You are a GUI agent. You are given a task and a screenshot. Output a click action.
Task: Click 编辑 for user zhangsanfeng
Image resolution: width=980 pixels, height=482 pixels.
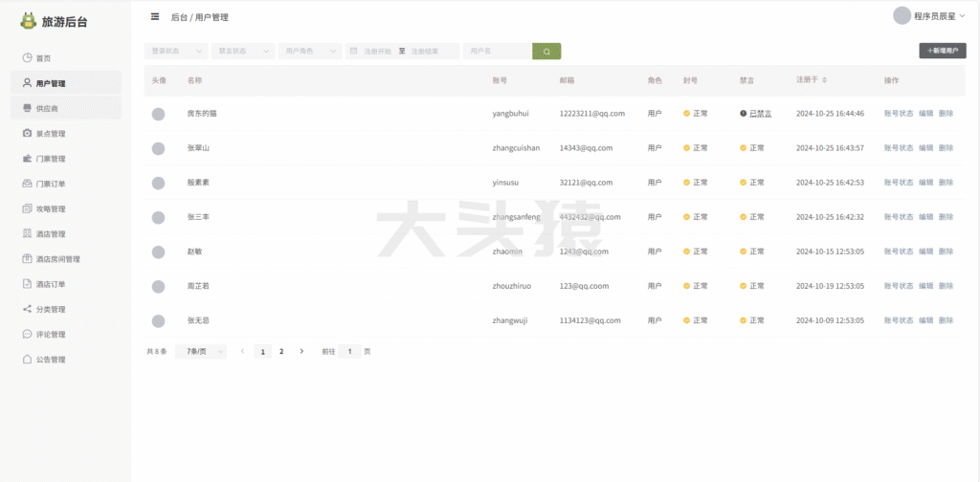coord(926,217)
